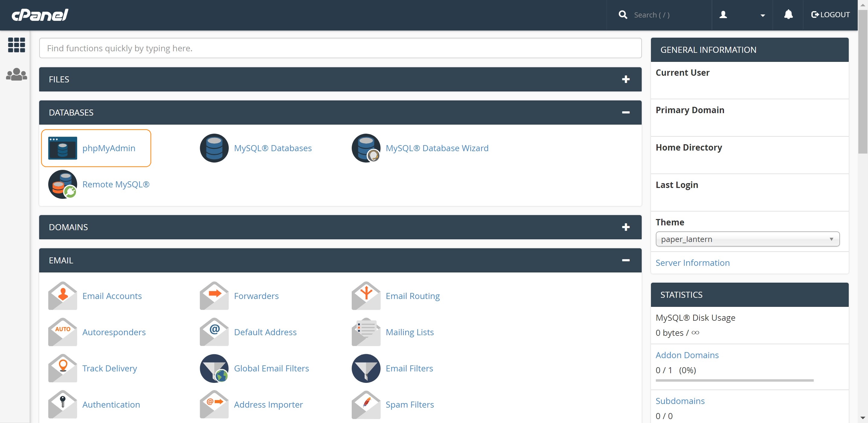Image resolution: width=868 pixels, height=423 pixels.
Task: Click the Forwarders envelope icon
Action: tap(214, 296)
